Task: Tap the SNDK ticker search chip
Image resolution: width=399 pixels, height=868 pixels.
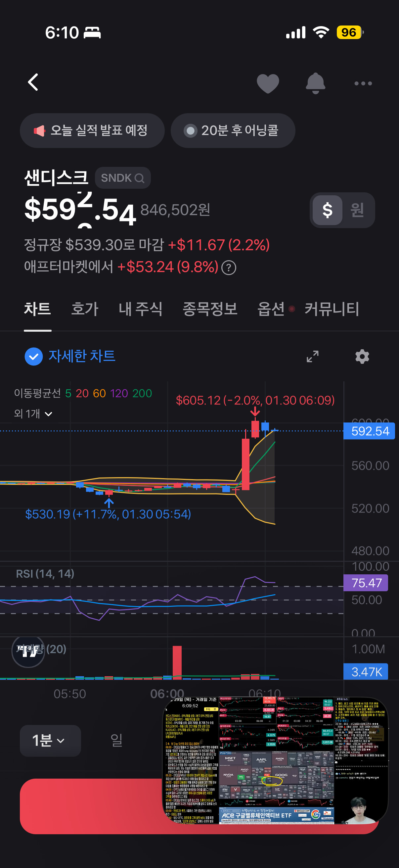Action: pyautogui.click(x=122, y=177)
